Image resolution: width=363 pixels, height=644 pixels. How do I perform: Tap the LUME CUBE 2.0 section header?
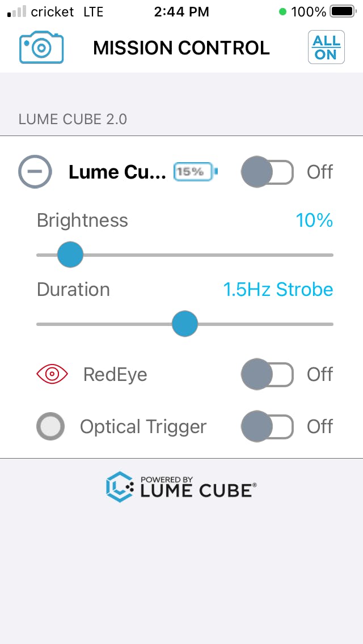[x=73, y=120]
